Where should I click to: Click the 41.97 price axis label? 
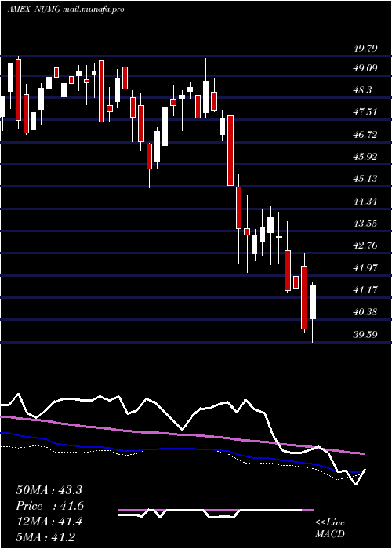coord(365,267)
